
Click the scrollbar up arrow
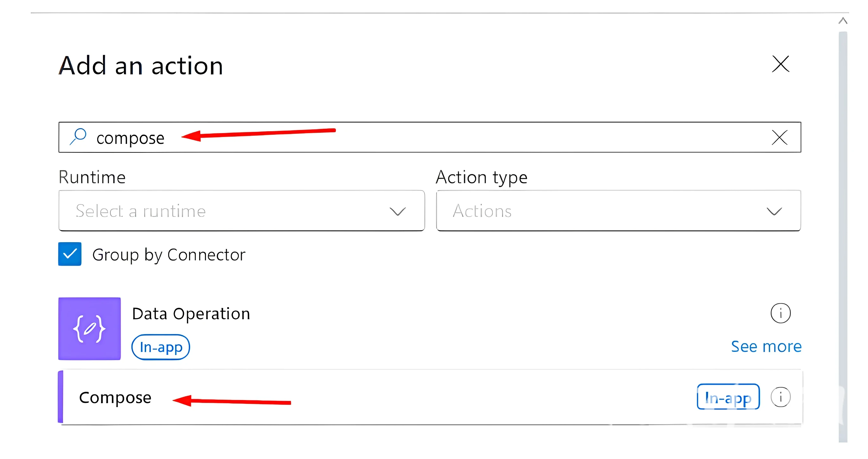pyautogui.click(x=843, y=21)
